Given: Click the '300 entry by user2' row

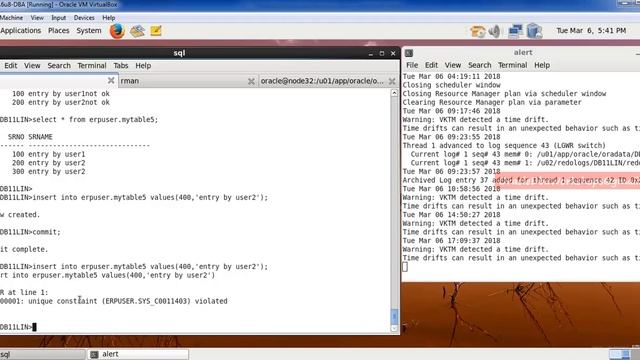Looking at the screenshot, I should [49, 171].
